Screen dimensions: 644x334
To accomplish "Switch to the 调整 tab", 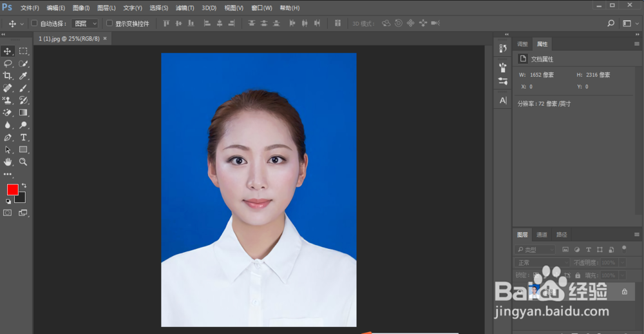I will [x=522, y=44].
